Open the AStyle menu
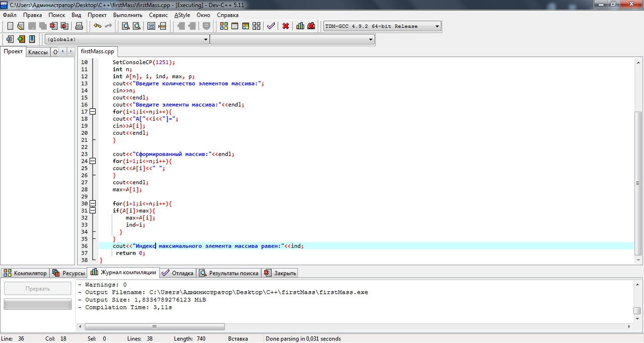The image size is (644, 343). click(182, 15)
